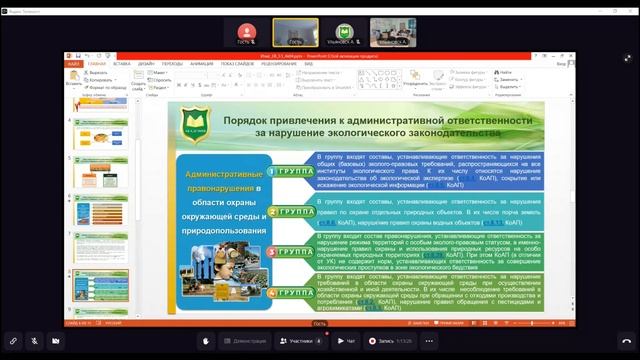
Task: Click the Создать слайд button
Action: 139,80
